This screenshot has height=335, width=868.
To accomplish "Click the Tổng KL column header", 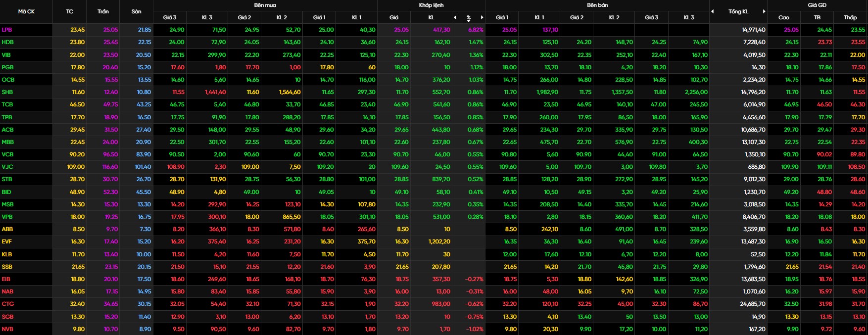I will pyautogui.click(x=738, y=11).
